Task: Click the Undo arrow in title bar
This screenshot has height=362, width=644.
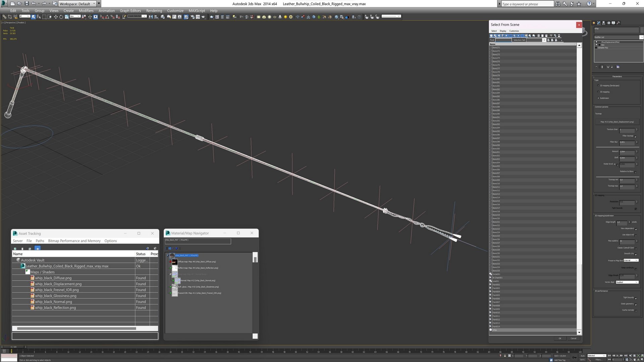Action: 34,4
